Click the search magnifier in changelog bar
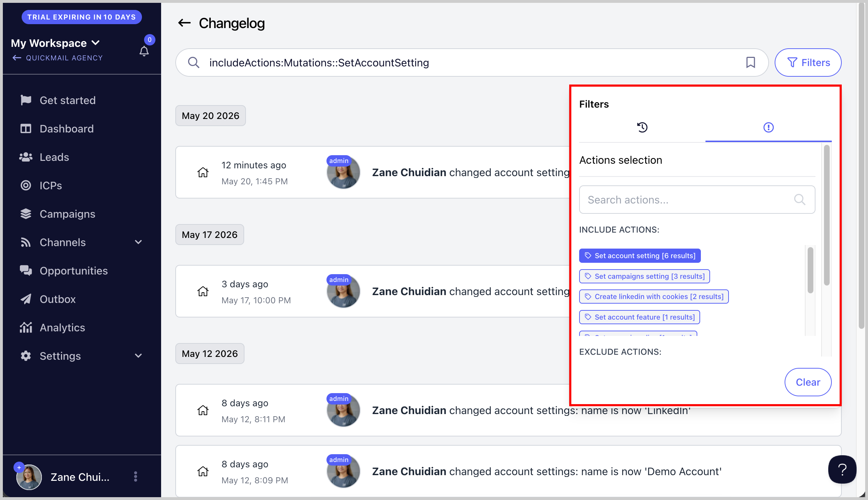Image resolution: width=868 pixels, height=500 pixels. (x=193, y=62)
